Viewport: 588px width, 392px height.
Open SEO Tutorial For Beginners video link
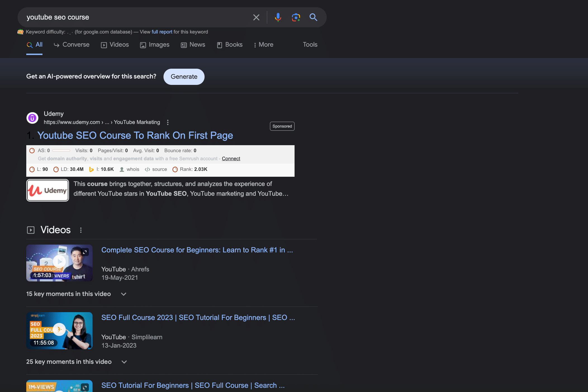click(193, 386)
